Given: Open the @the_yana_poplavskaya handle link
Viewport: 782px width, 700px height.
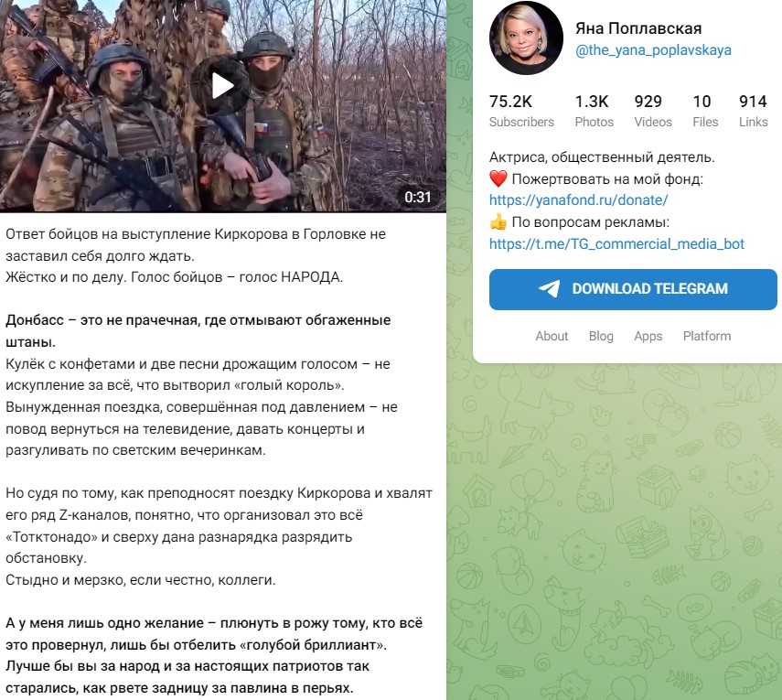Looking at the screenshot, I should (x=653, y=50).
